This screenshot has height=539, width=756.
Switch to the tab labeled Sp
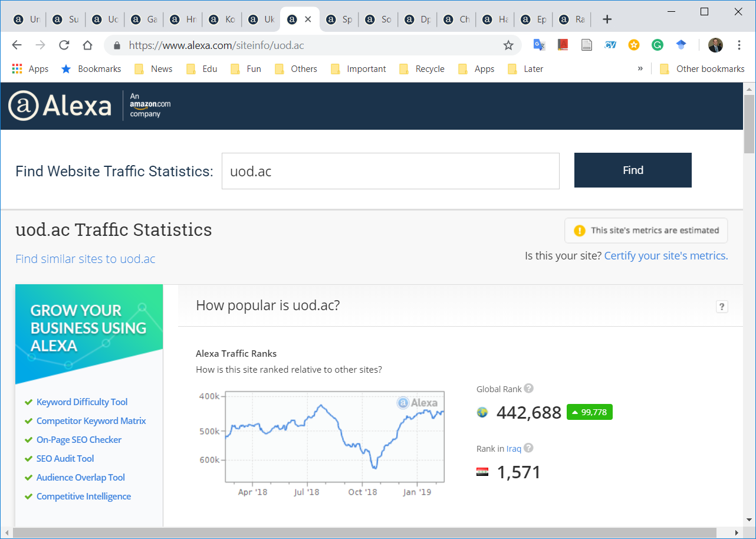pyautogui.click(x=340, y=19)
